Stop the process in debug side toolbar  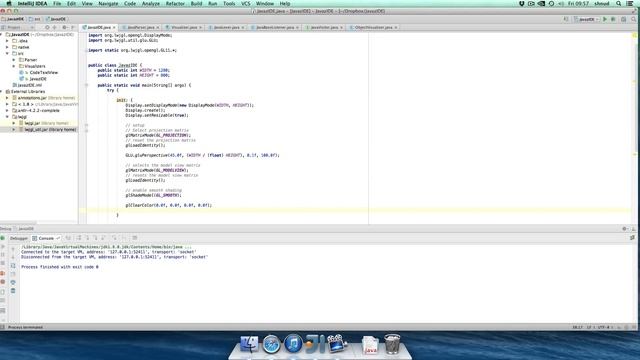[3, 264]
